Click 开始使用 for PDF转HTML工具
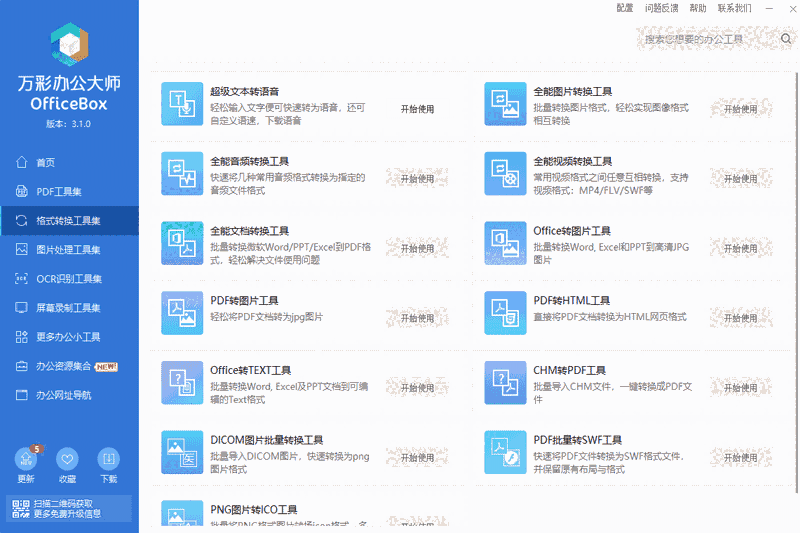The image size is (800, 533). 741,318
